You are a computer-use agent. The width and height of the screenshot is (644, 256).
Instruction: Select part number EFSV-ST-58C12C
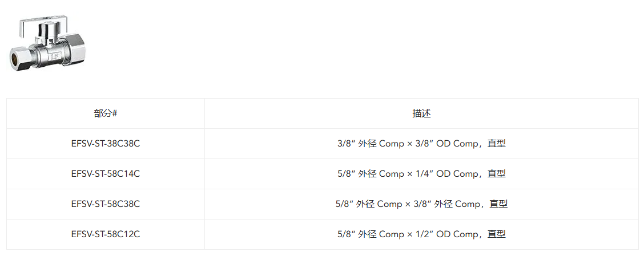(106, 234)
